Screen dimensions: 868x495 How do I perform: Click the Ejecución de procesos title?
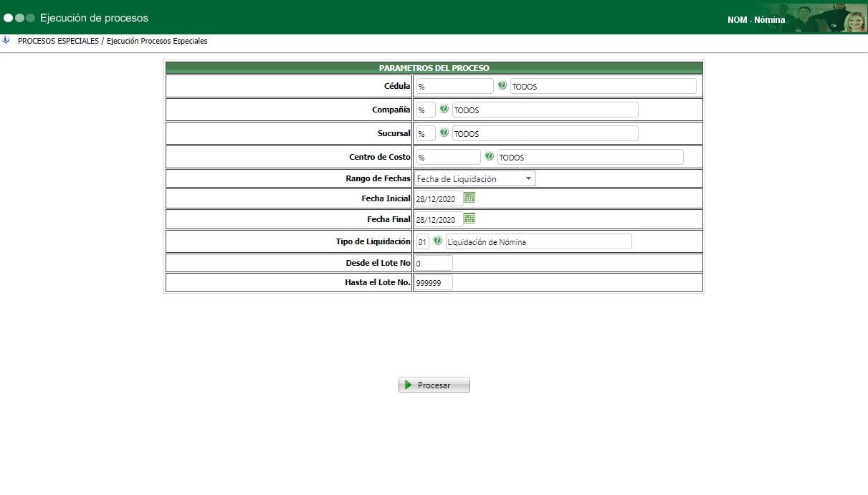tap(94, 17)
